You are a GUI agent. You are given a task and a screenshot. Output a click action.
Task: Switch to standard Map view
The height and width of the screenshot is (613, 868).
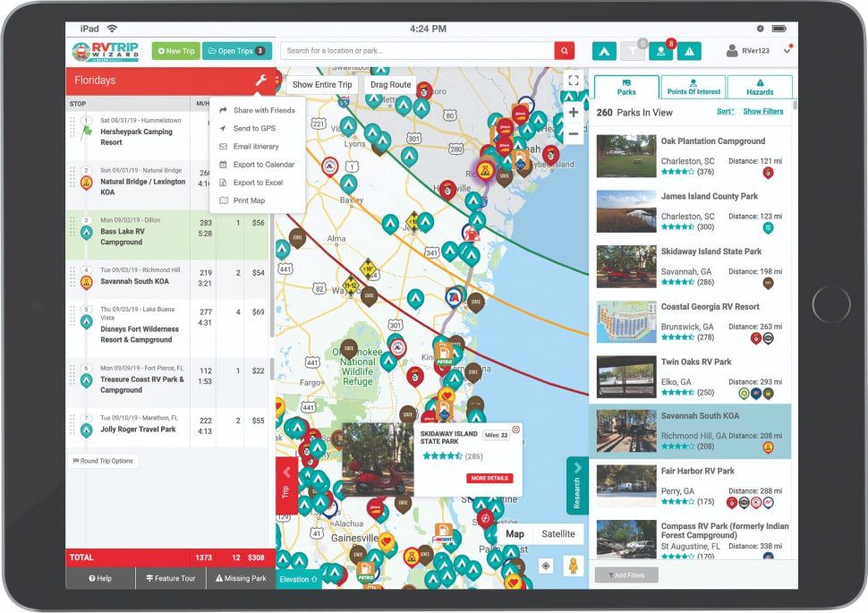[x=515, y=534]
